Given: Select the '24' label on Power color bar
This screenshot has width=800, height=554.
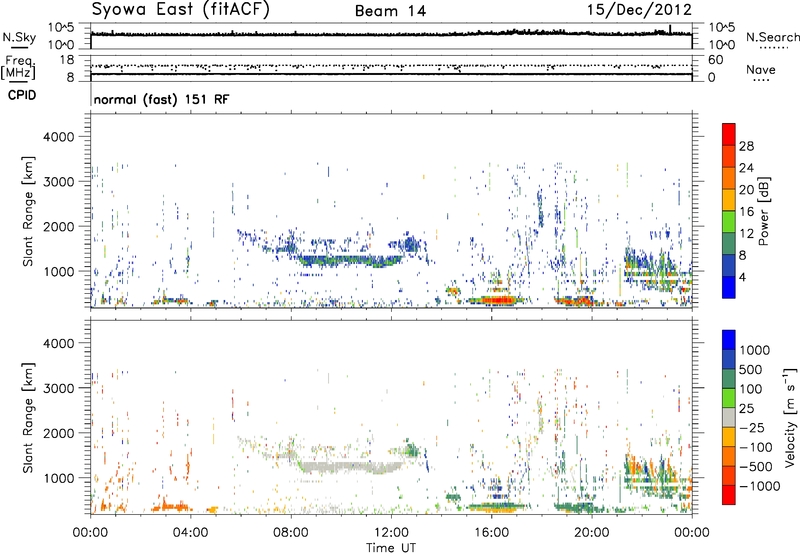Looking at the screenshot, I should 746,168.
